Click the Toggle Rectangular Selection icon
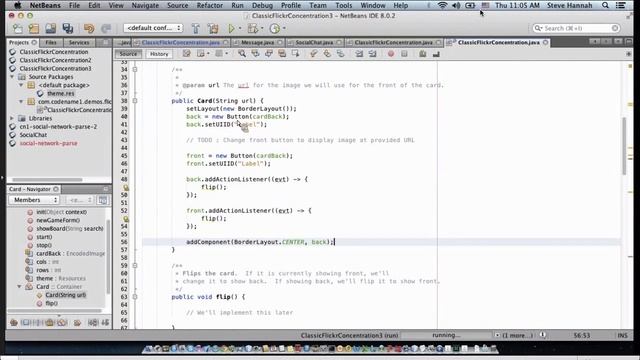 click(295, 54)
